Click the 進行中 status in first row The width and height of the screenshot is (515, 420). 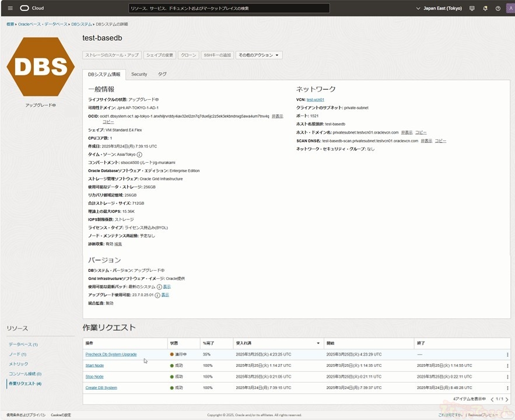[x=178, y=355]
